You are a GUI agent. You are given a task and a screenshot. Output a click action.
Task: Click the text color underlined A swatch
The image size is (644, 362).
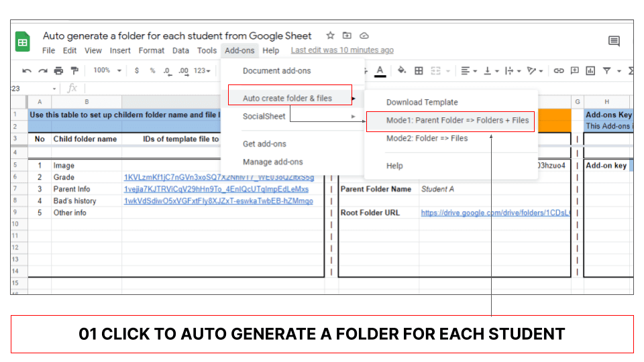pos(380,70)
